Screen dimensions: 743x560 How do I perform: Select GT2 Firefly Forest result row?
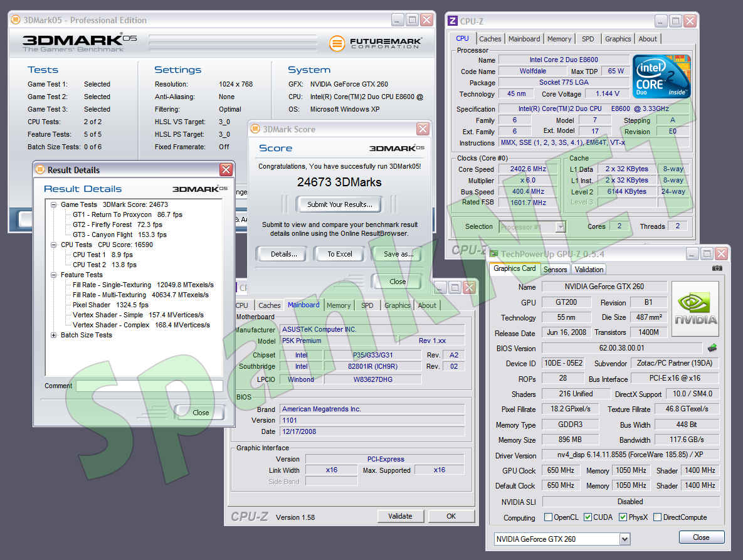tap(117, 225)
